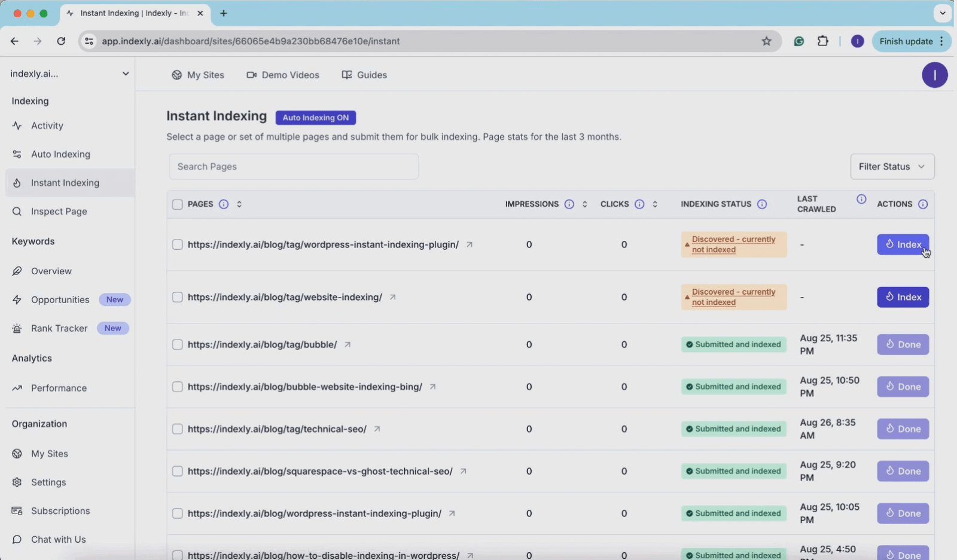957x560 pixels.
Task: Go back to previous page
Action: click(x=14, y=41)
